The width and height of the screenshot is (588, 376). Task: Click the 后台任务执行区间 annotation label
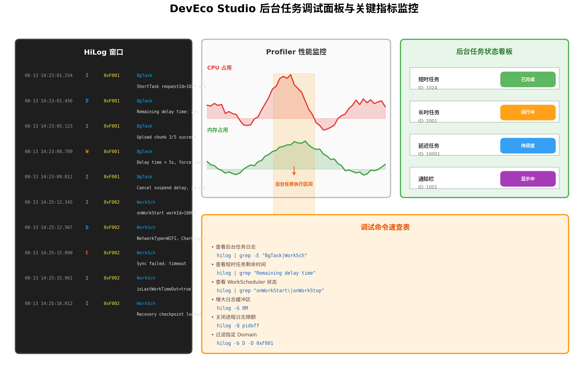(294, 184)
